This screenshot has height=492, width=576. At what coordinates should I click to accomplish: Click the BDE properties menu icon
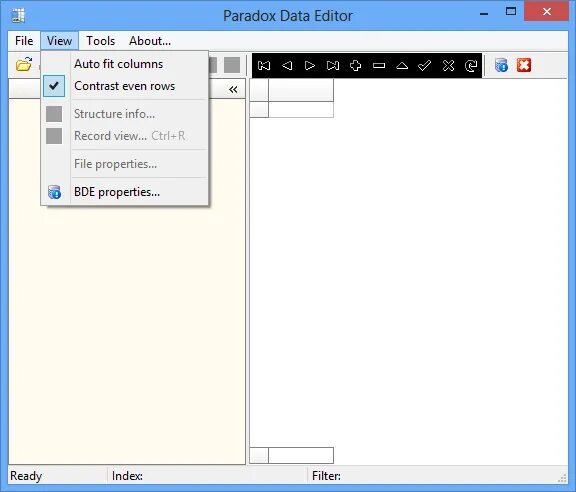pos(54,192)
